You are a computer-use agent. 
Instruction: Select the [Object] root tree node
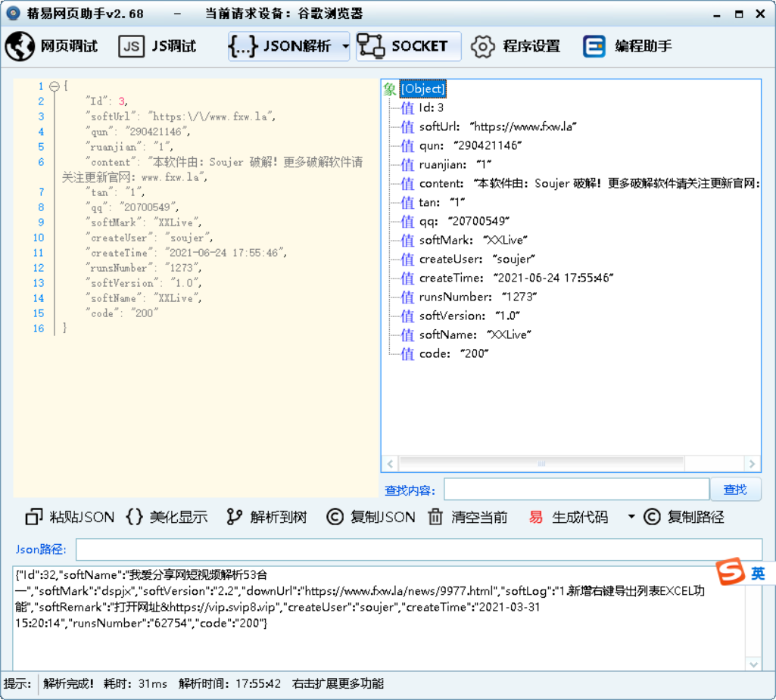click(x=422, y=89)
